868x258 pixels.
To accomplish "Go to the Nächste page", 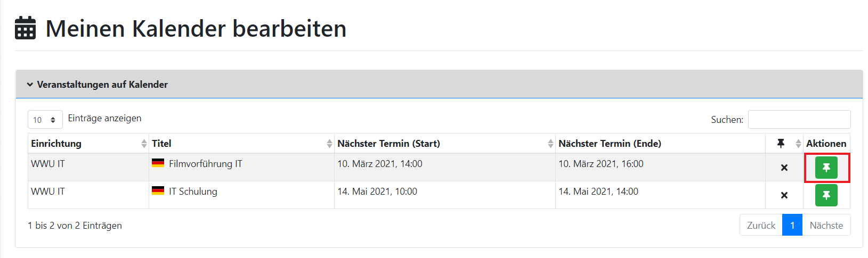I will click(x=826, y=225).
